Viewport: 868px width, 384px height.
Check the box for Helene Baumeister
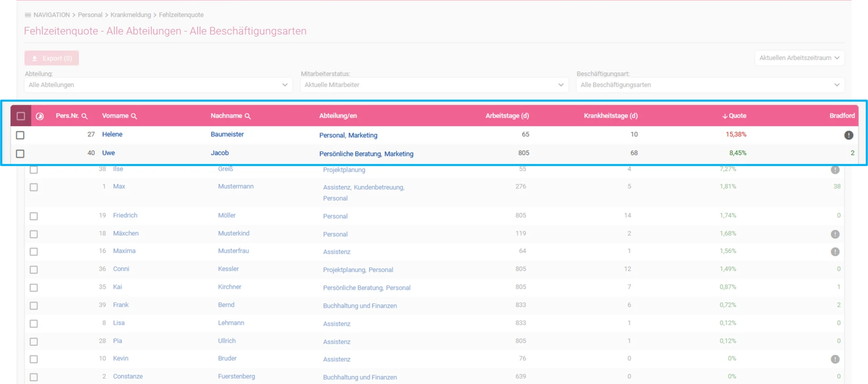[x=20, y=135]
